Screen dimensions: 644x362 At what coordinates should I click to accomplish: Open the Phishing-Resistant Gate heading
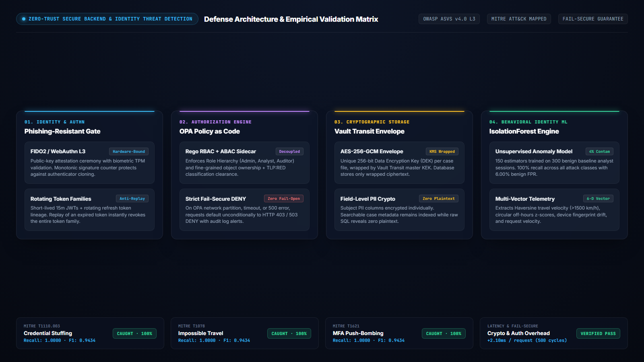[x=62, y=132]
